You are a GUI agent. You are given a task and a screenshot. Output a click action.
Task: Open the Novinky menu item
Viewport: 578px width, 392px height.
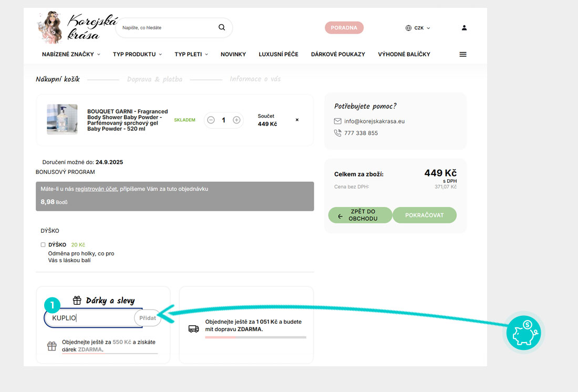[x=233, y=54]
